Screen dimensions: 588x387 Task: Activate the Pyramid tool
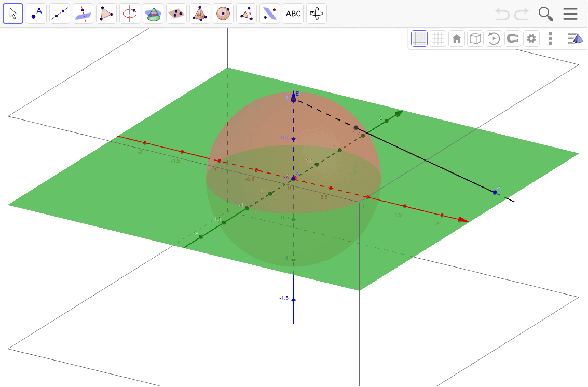[199, 14]
